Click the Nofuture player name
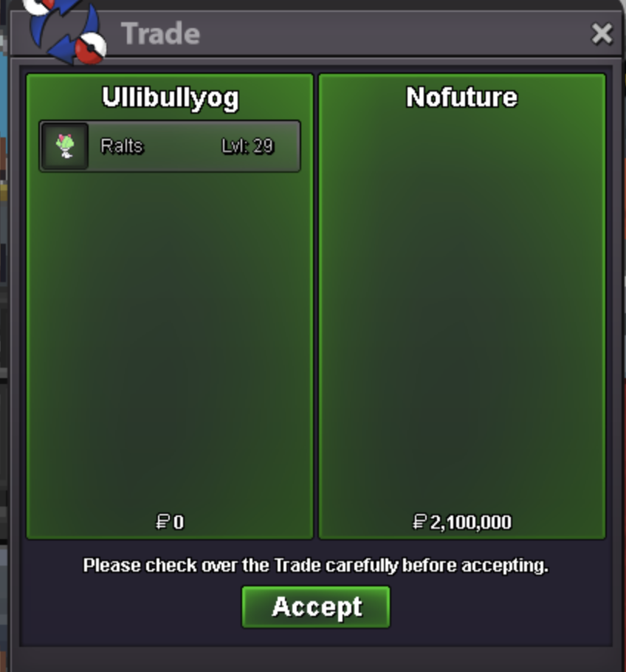Image resolution: width=626 pixels, height=672 pixels. [x=462, y=97]
